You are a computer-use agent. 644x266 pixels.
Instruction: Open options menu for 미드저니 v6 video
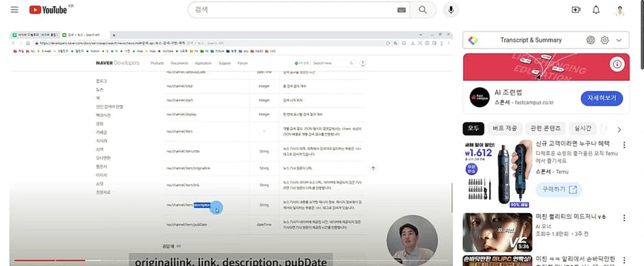pyautogui.click(x=624, y=217)
